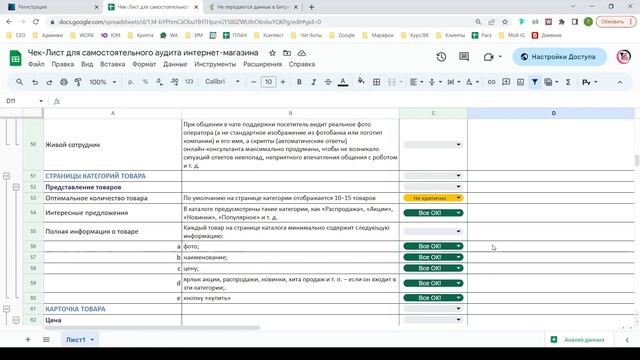The width and height of the screenshot is (640, 360).
Task: Reload the page in the browser
Action: pyautogui.click(x=36, y=22)
